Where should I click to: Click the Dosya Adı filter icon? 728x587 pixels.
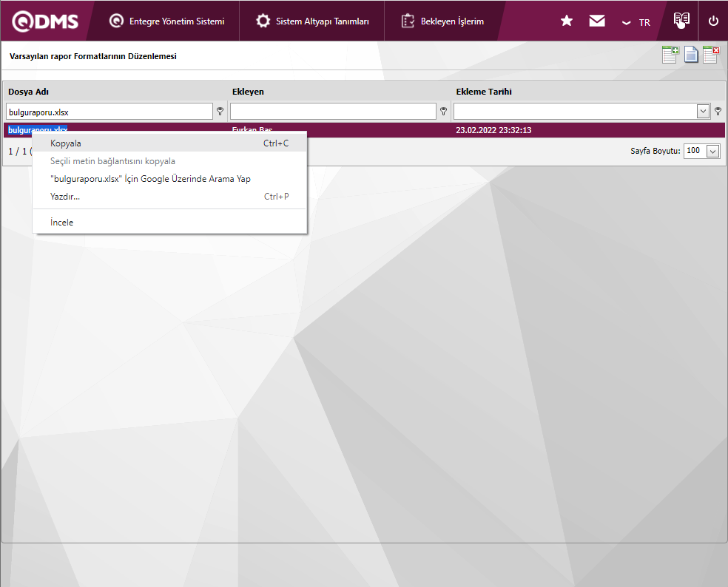click(x=220, y=112)
